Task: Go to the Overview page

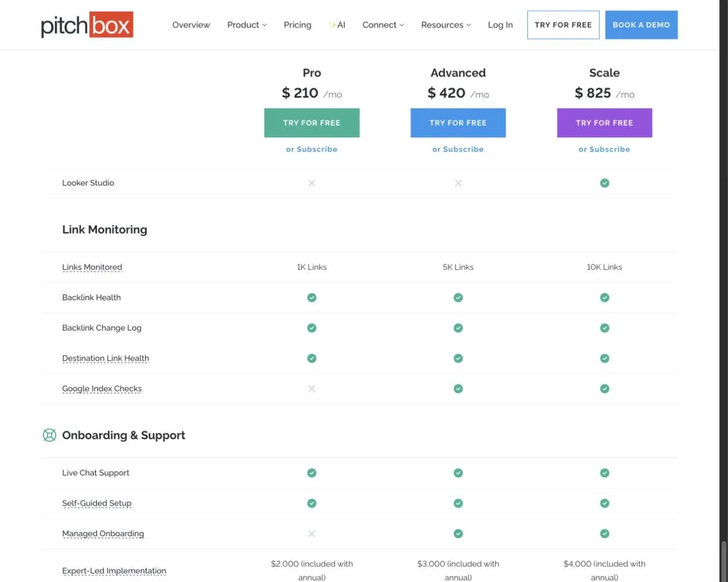Action: click(191, 25)
